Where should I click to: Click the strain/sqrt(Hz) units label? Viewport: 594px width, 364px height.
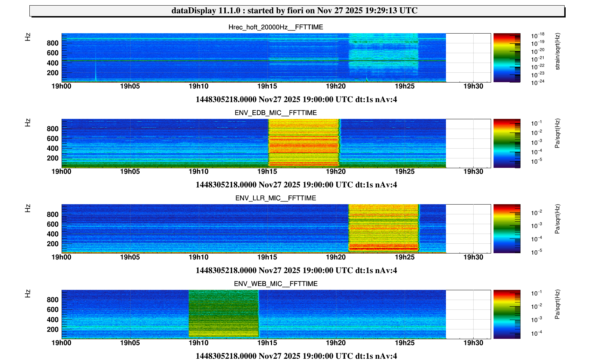(558, 51)
